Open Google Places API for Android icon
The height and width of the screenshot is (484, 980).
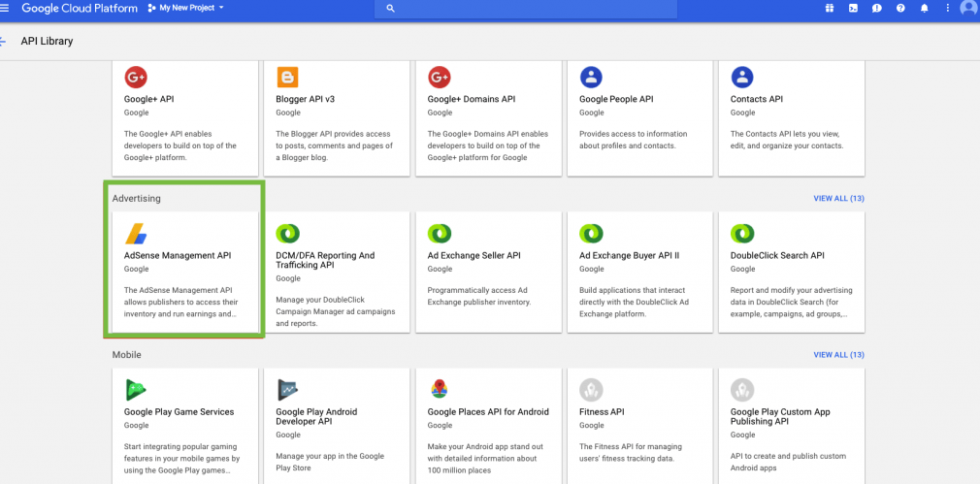pos(439,390)
